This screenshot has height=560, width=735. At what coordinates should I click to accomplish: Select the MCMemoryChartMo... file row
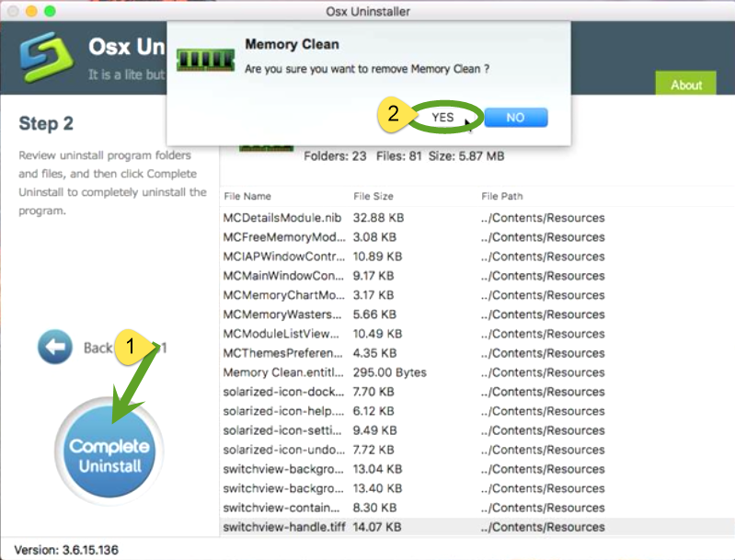(x=477, y=295)
